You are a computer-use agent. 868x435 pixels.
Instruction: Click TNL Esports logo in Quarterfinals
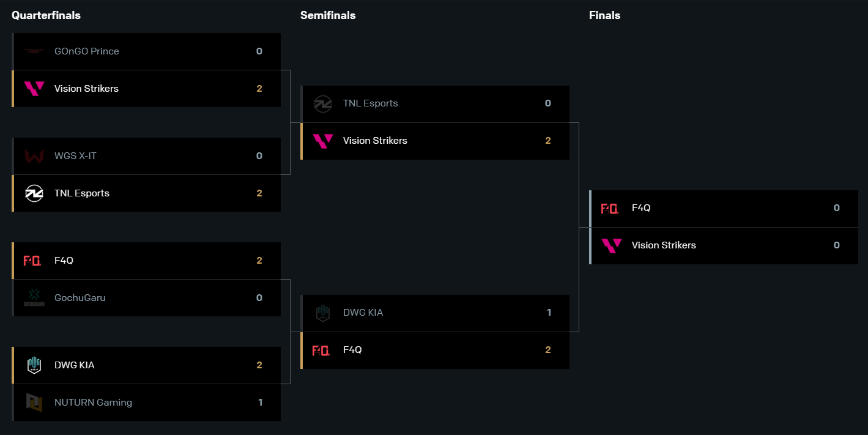tap(34, 193)
